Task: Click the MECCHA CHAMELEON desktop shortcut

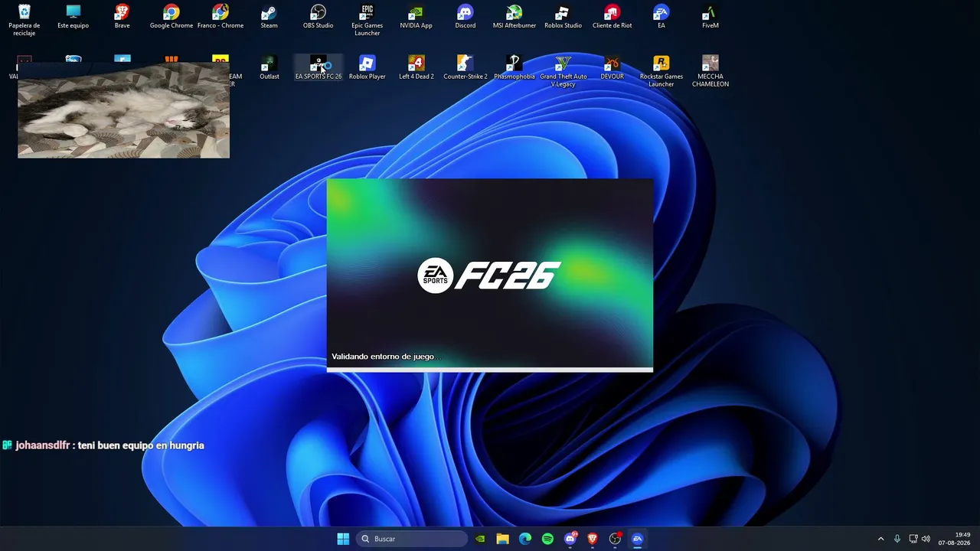Action: tap(710, 70)
